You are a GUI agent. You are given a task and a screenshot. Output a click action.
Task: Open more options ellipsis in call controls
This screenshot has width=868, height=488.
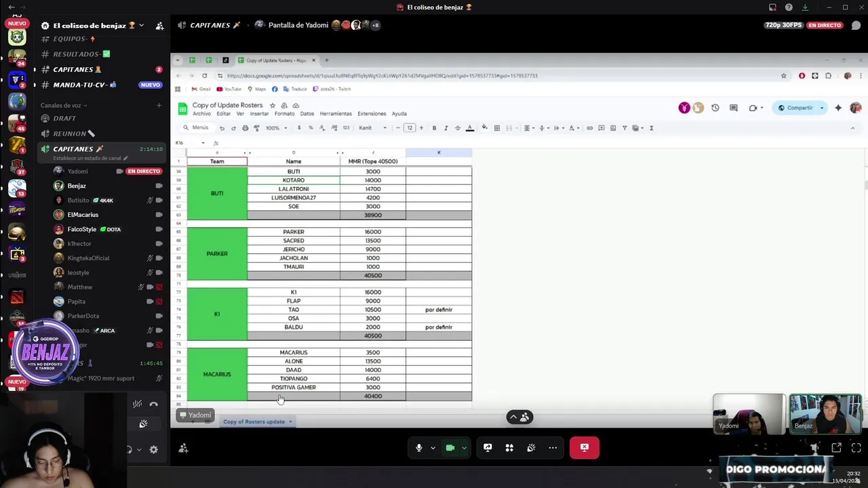pyautogui.click(x=553, y=447)
